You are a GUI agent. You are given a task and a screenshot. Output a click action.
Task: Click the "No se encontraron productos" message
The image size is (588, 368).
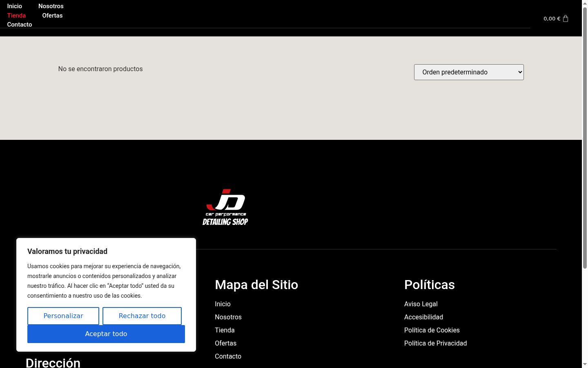[x=100, y=69]
